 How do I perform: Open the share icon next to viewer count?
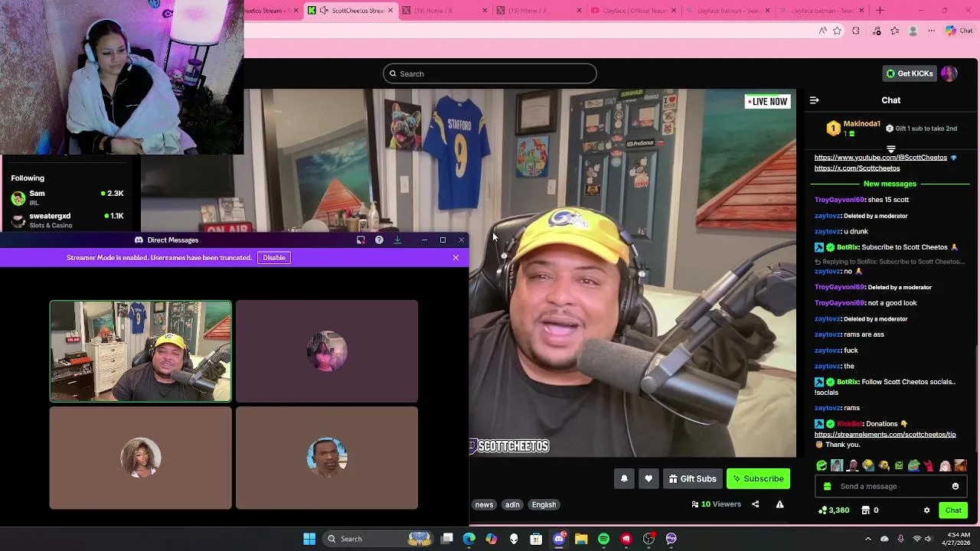756,504
